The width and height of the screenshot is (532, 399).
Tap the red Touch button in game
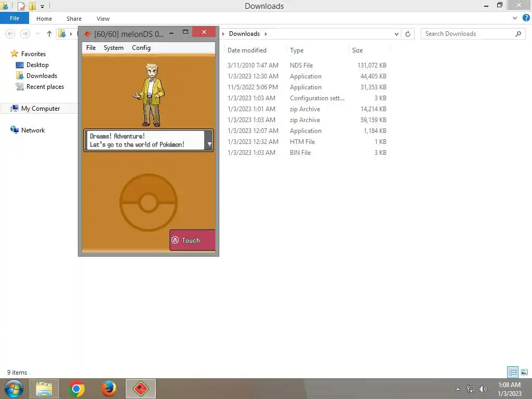click(192, 240)
